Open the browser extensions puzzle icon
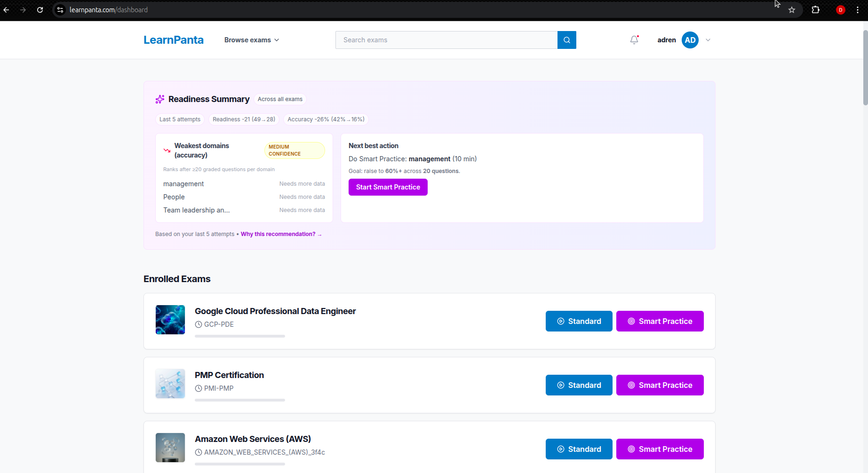 click(816, 10)
